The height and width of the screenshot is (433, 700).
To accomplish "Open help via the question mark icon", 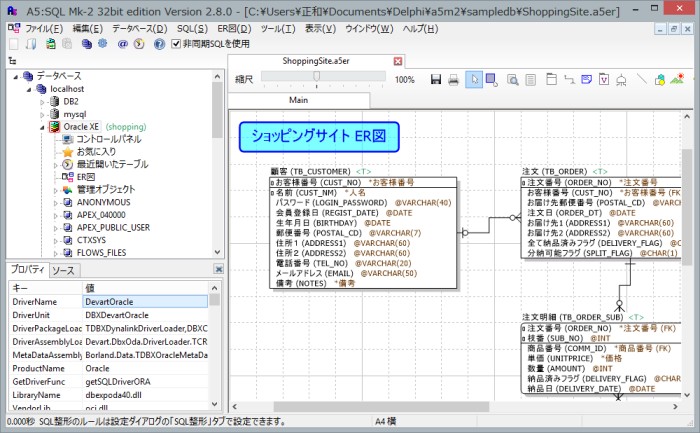I will coord(159,44).
